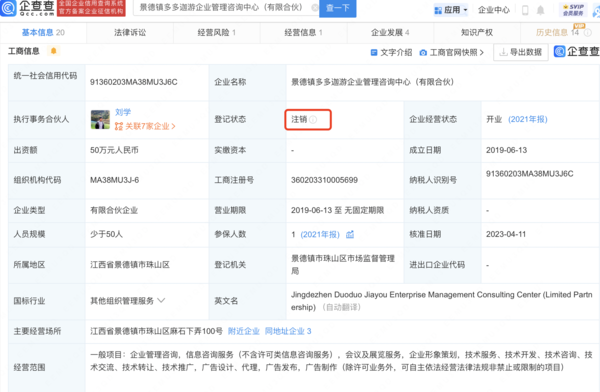
Task: Expand 关联7家企业 under 刘学
Action: point(145,126)
